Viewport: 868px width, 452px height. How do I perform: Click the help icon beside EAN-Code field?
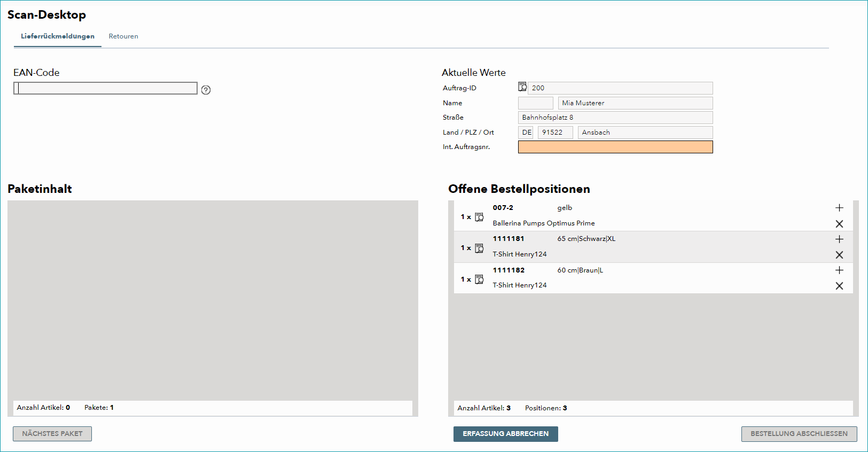click(206, 90)
